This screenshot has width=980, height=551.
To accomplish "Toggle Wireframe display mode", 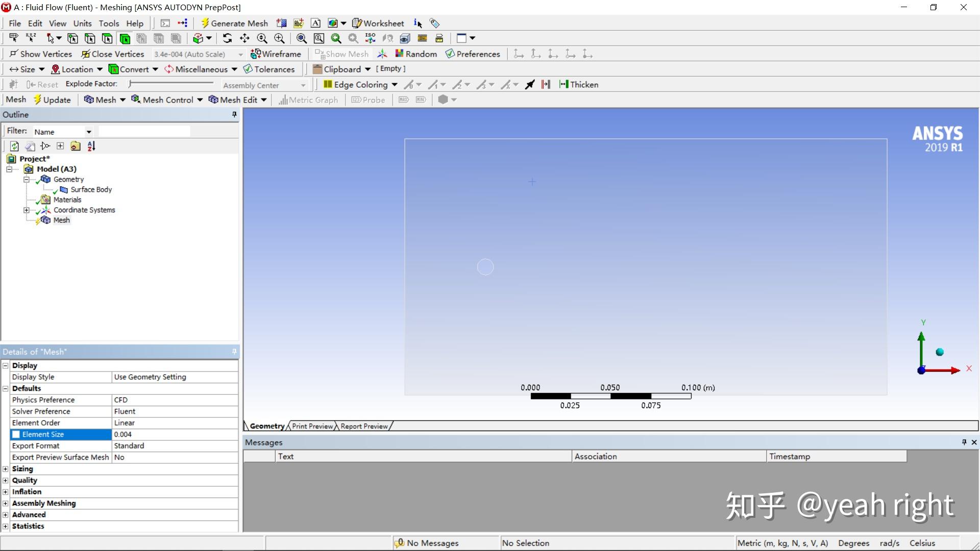I will pyautogui.click(x=276, y=54).
